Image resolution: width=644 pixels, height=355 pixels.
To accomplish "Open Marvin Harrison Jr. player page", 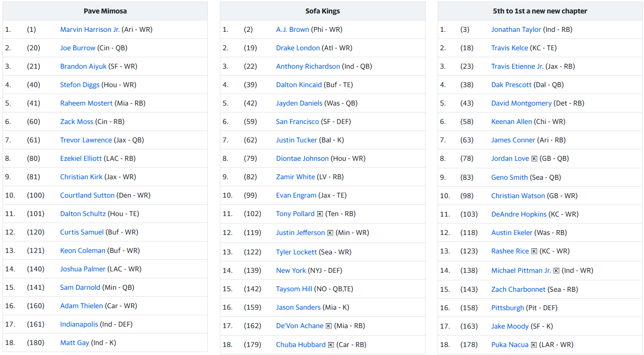I will pyautogui.click(x=90, y=29).
